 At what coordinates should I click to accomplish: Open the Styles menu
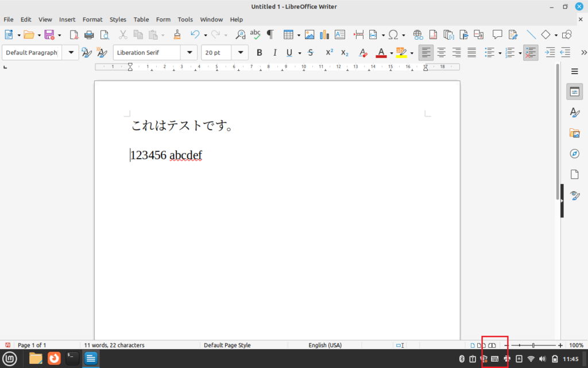(118, 20)
